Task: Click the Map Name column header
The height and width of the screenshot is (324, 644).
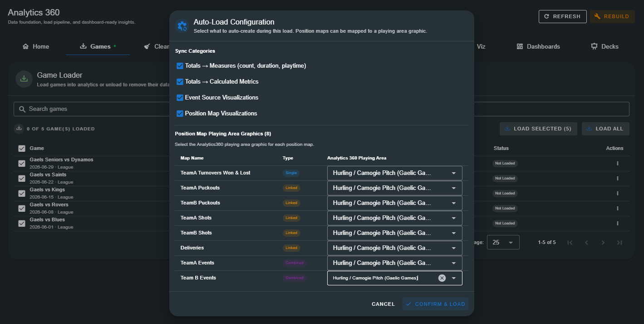Action: pyautogui.click(x=192, y=158)
